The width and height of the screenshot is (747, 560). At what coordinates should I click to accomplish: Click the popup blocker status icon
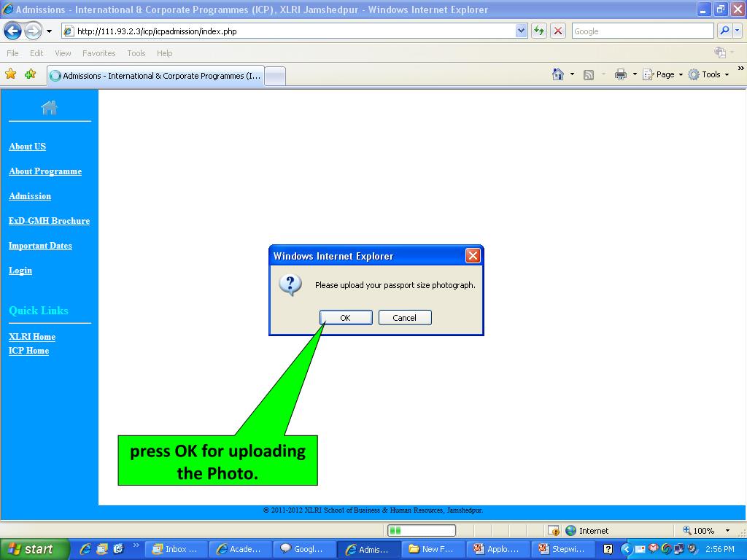[554, 531]
